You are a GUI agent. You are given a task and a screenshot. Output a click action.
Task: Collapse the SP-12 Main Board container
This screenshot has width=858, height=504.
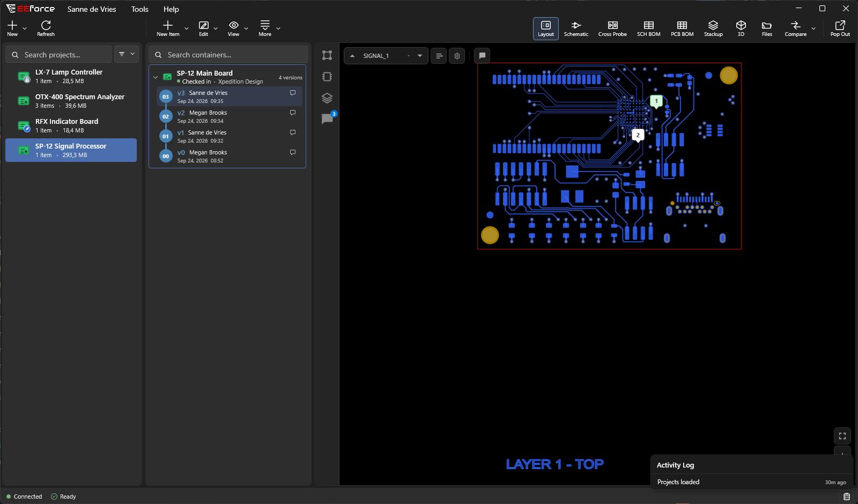(x=156, y=77)
